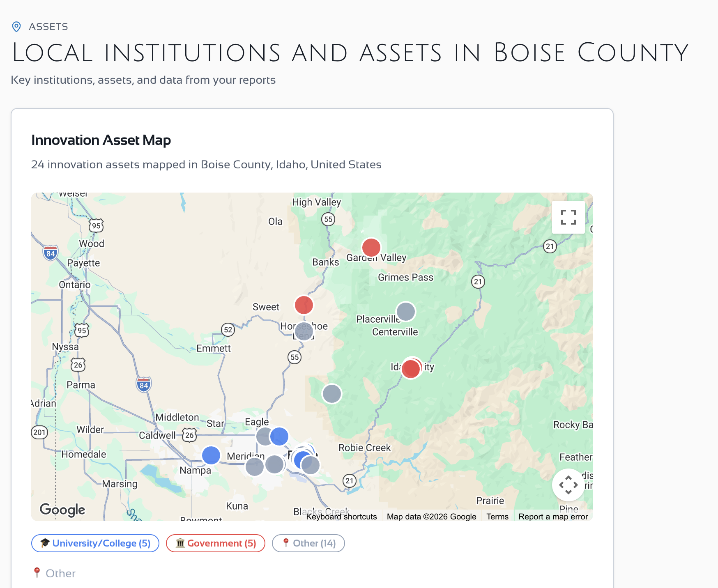This screenshot has width=718, height=588.
Task: Click the red marker at Garden Valley
Action: (371, 248)
